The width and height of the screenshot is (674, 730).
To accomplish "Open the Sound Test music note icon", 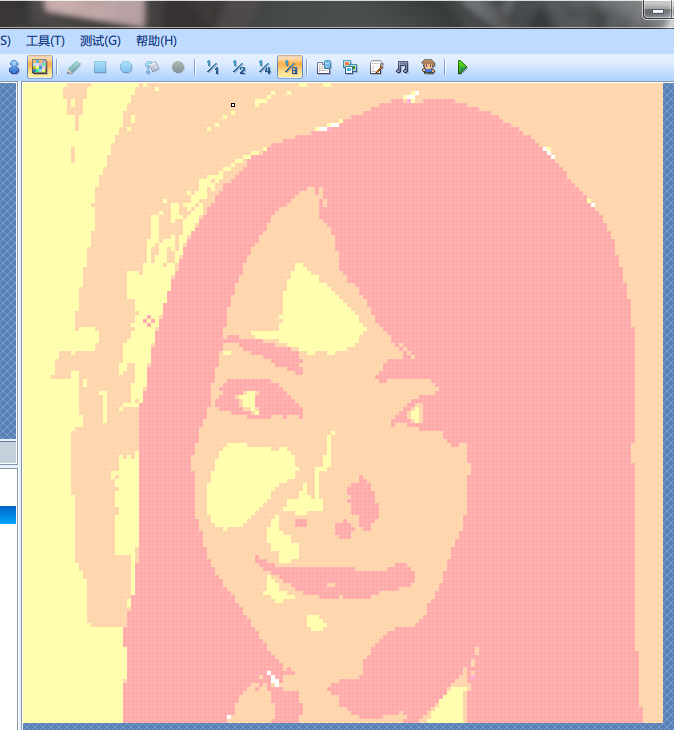I will [x=402, y=68].
